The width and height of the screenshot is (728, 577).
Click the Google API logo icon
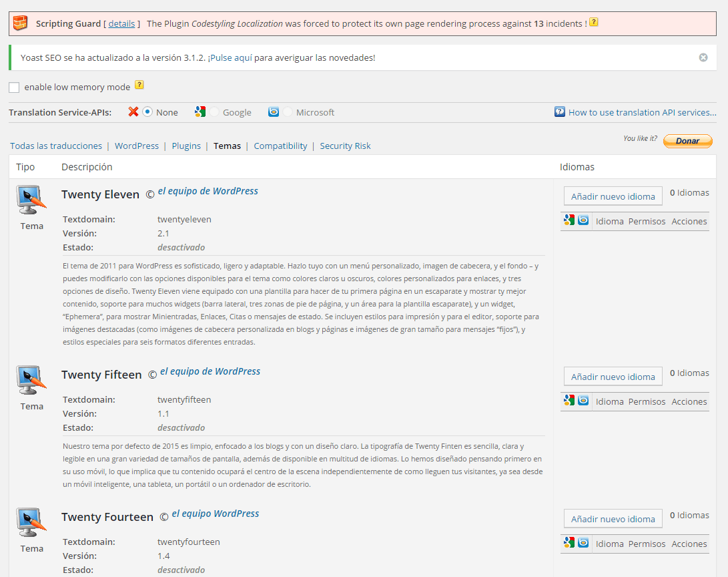click(x=200, y=112)
